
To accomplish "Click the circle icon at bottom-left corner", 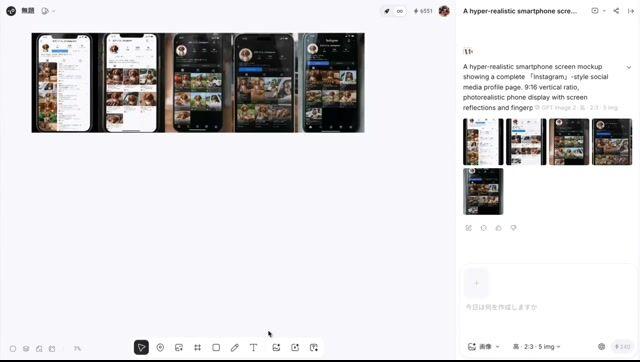I will click(13, 349).
